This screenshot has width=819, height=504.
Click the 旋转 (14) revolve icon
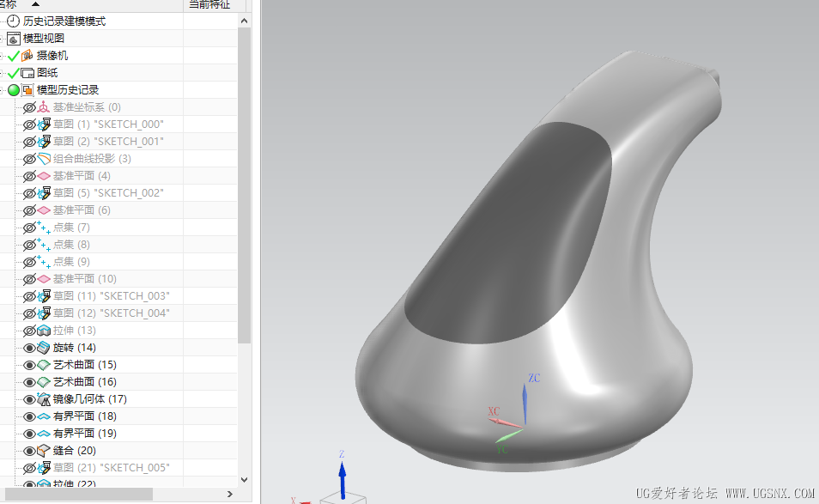click(44, 348)
